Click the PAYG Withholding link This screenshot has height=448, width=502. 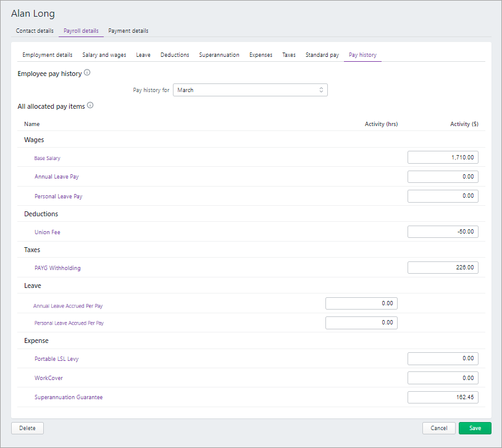tap(57, 268)
